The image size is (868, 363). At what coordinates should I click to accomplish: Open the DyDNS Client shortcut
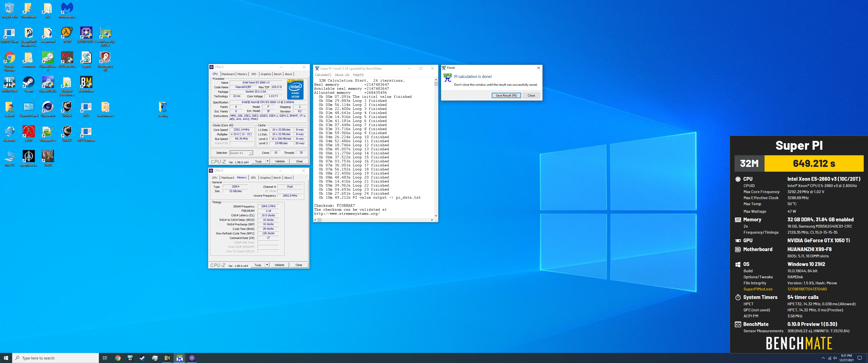pyautogui.click(x=9, y=35)
